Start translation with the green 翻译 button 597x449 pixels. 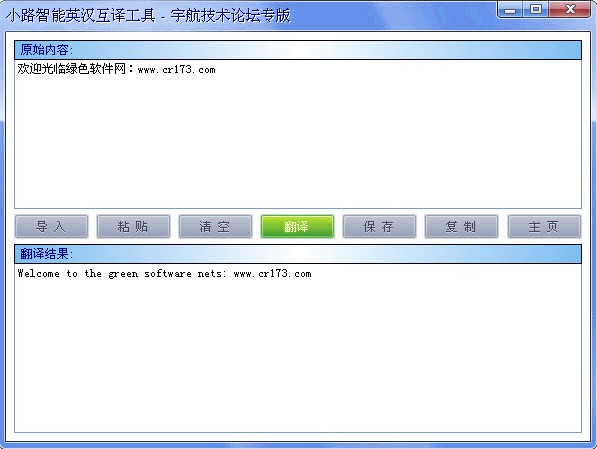click(297, 227)
